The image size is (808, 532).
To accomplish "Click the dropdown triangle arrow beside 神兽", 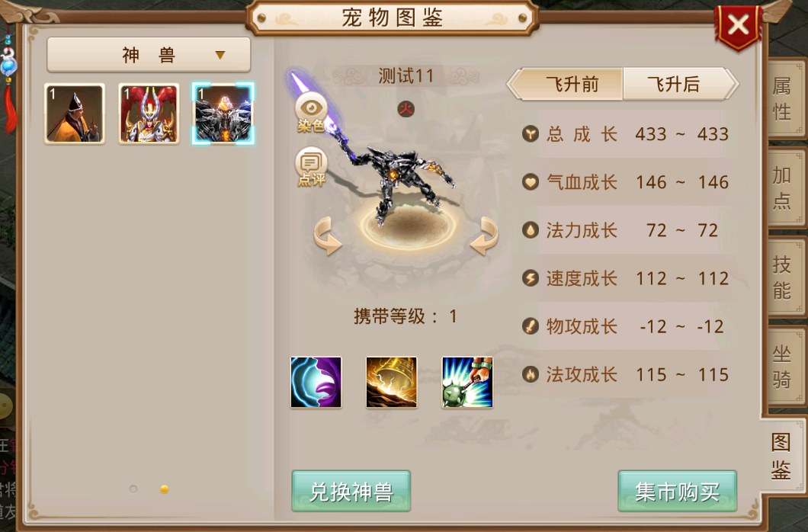I will tap(220, 55).
